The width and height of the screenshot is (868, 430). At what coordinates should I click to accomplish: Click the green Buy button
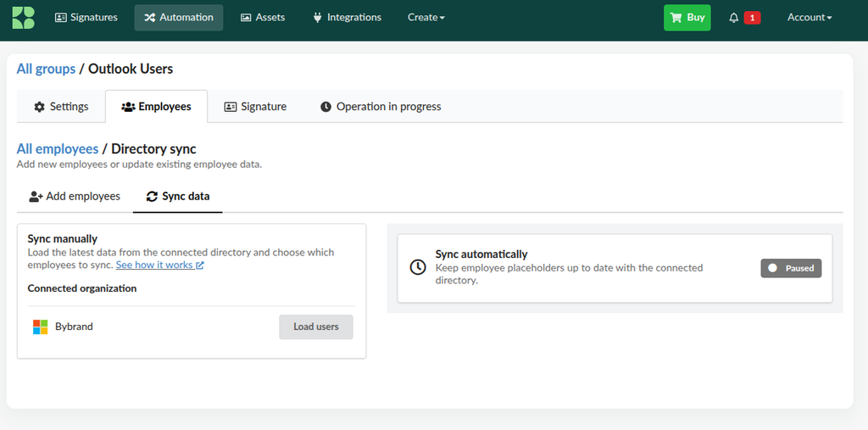[687, 17]
